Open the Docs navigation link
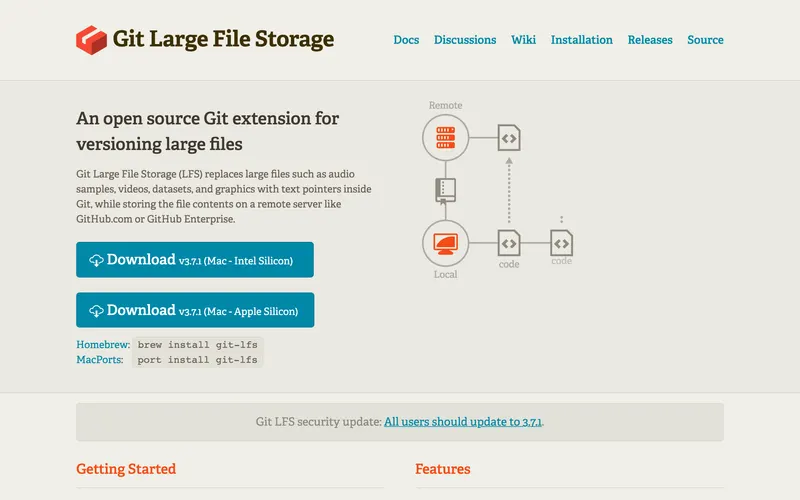The image size is (800, 500). (406, 40)
